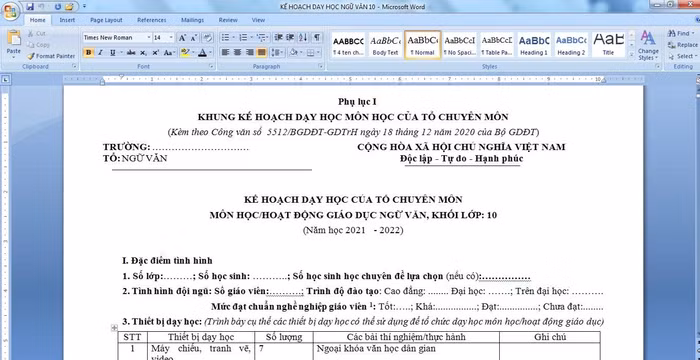Screen dimensions: 700x360
Task: Click the Copy button
Action: click(38, 45)
